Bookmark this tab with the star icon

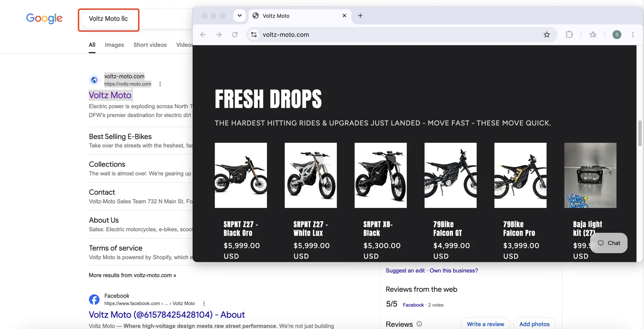[547, 35]
